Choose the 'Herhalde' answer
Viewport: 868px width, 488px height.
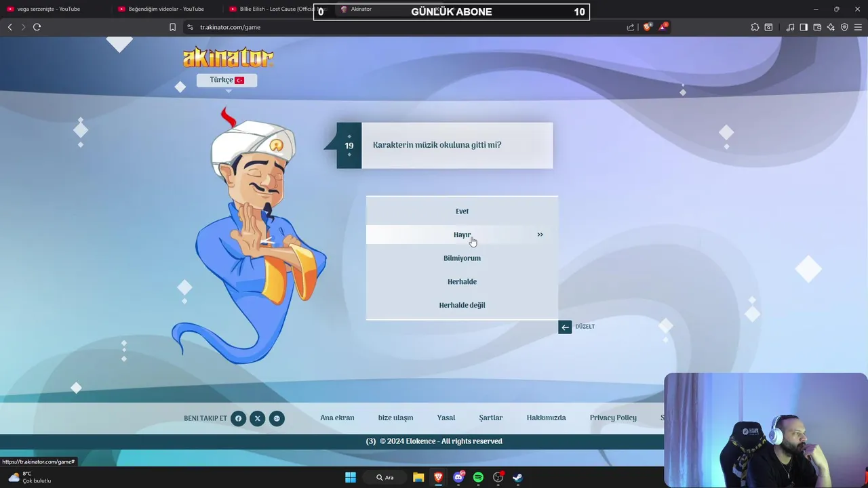point(462,282)
